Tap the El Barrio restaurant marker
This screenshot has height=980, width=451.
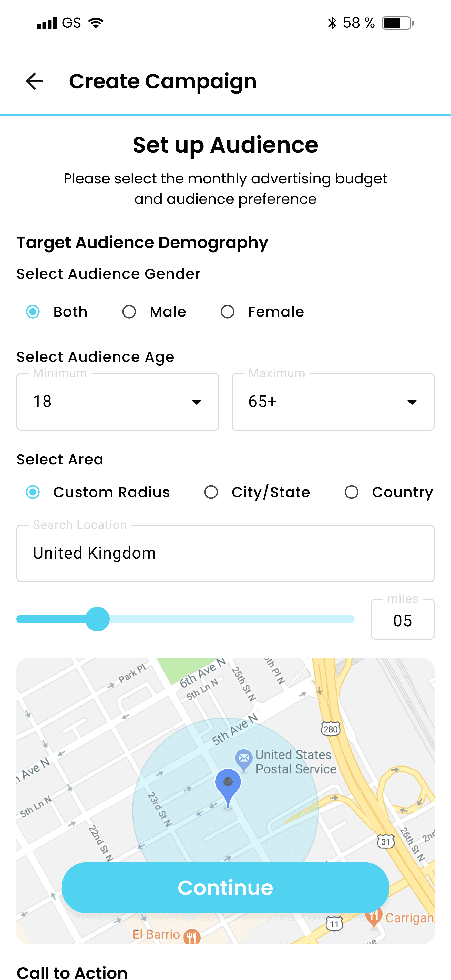click(x=192, y=936)
